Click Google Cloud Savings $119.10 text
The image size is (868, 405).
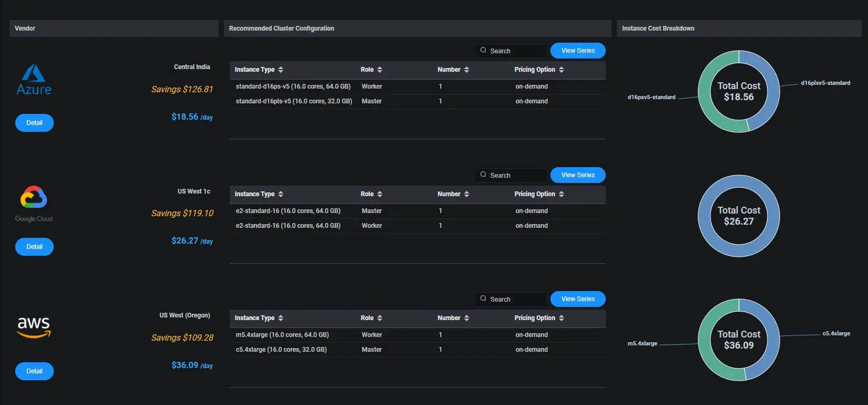pyautogui.click(x=182, y=213)
